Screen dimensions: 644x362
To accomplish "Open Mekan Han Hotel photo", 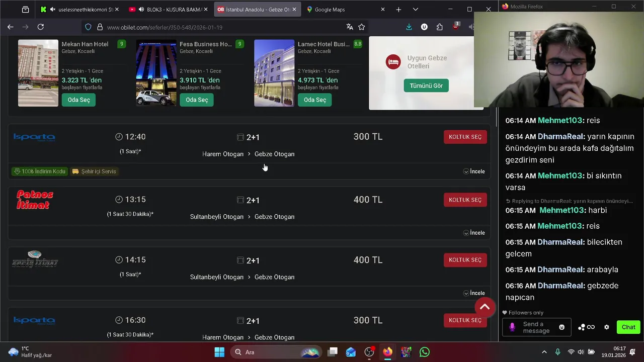I will (38, 73).
